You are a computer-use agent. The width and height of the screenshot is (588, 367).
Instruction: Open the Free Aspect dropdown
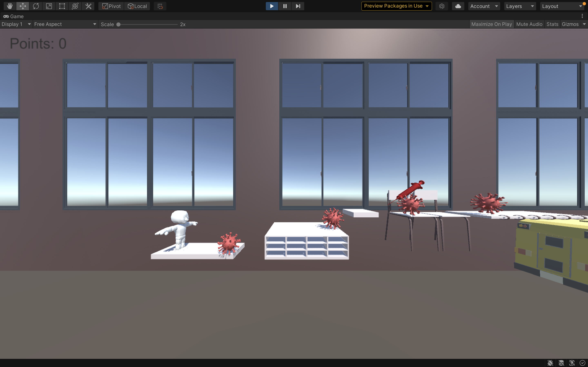[65, 24]
